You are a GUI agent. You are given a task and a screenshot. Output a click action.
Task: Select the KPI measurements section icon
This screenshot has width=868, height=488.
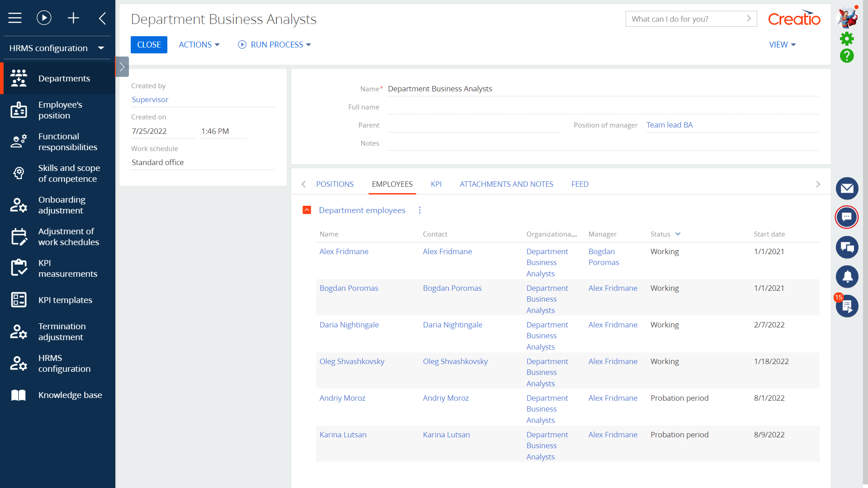[18, 268]
